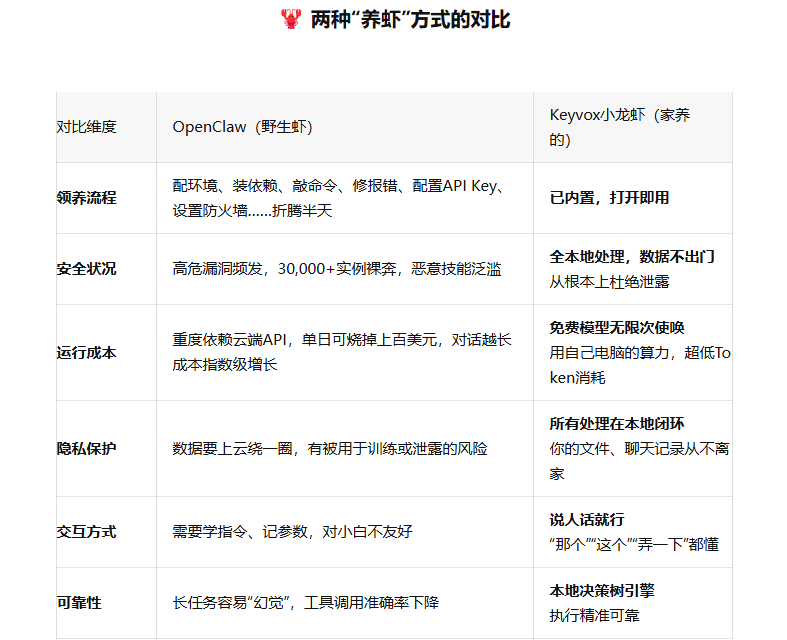Click the bold text 本地决策树引擎
The image size is (787, 640).
coord(602,591)
